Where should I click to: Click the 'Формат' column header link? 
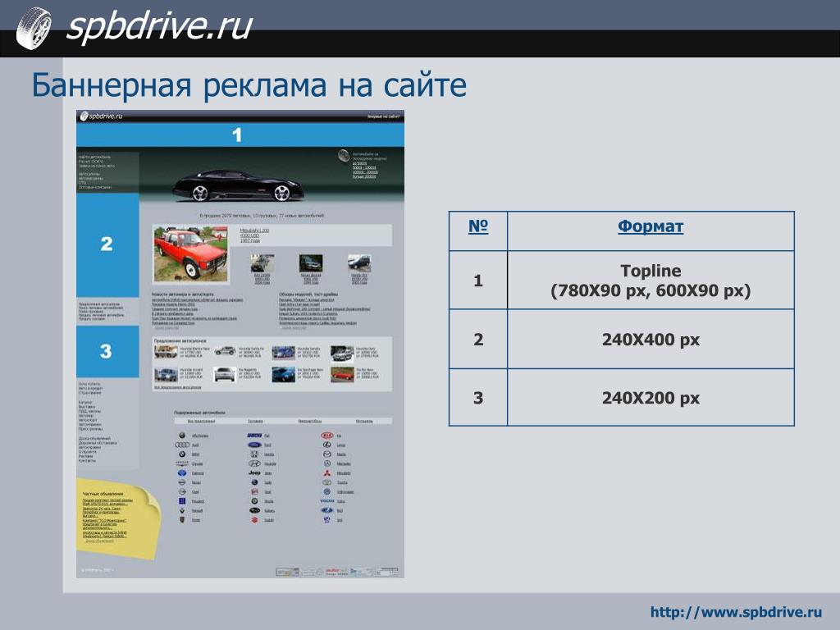click(651, 226)
